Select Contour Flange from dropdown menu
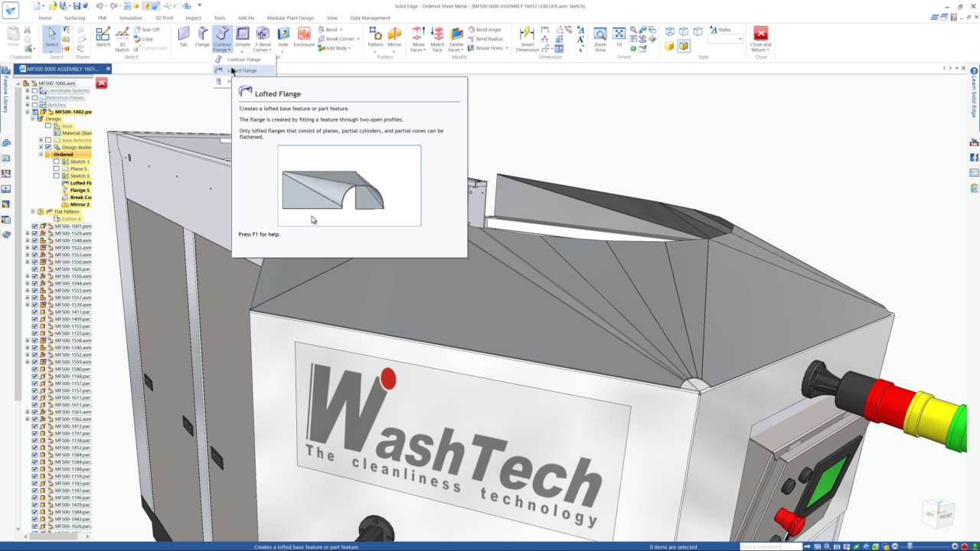This screenshot has height=551, width=980. point(243,60)
